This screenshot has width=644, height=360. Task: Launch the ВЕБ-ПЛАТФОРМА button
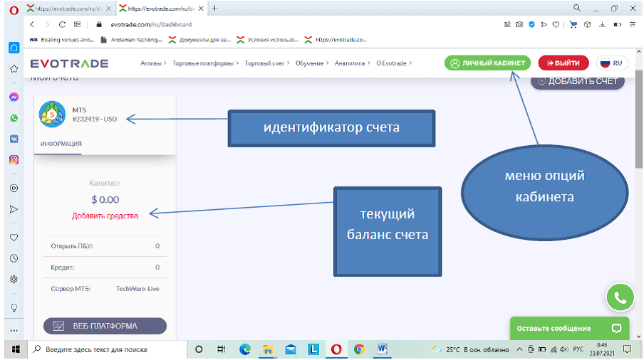(105, 326)
